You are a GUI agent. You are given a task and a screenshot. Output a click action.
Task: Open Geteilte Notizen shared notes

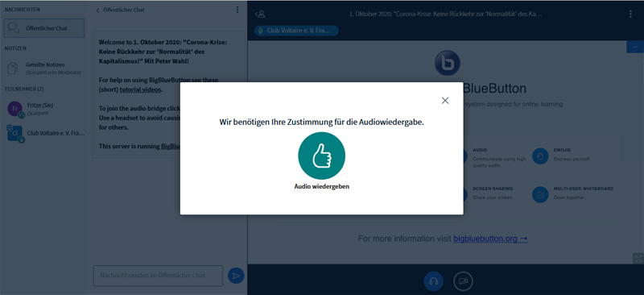44,68
